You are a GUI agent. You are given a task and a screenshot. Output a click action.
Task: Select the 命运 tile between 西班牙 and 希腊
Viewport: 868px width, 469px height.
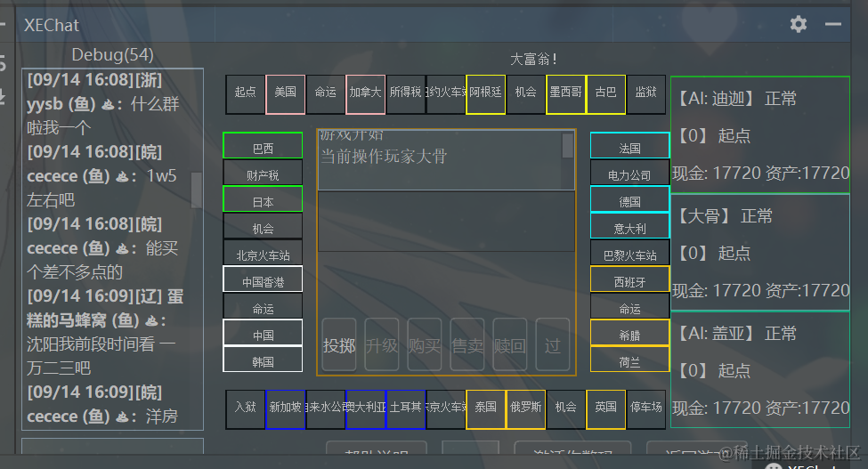click(630, 306)
